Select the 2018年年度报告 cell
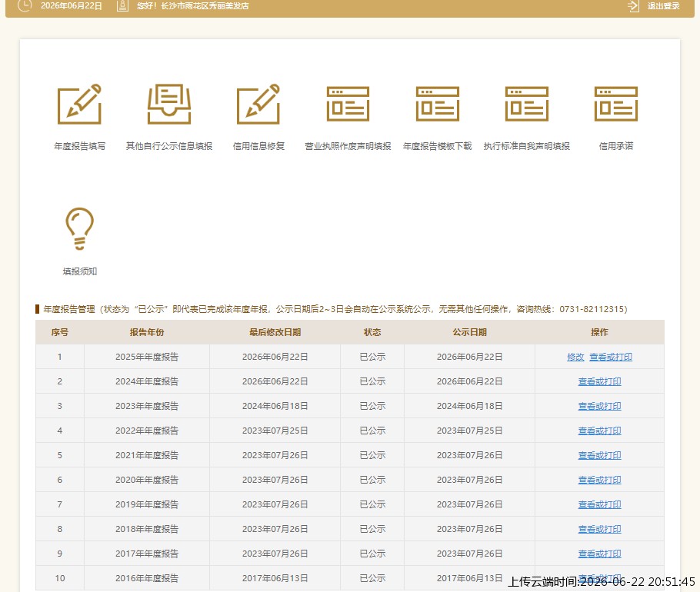 (x=147, y=529)
